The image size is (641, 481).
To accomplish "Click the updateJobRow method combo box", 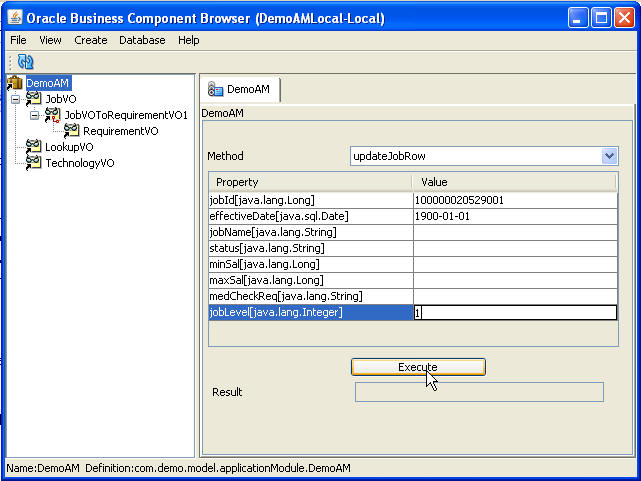I will click(484, 156).
